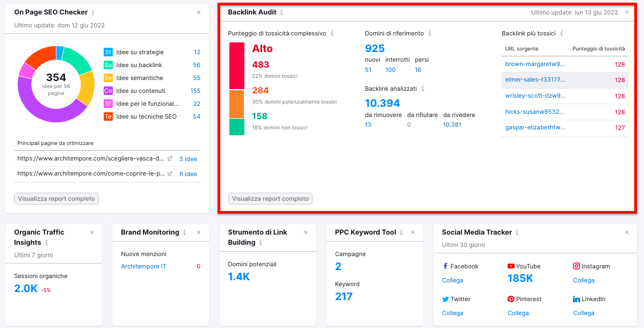Close the Backlink Audit widget

(626, 12)
